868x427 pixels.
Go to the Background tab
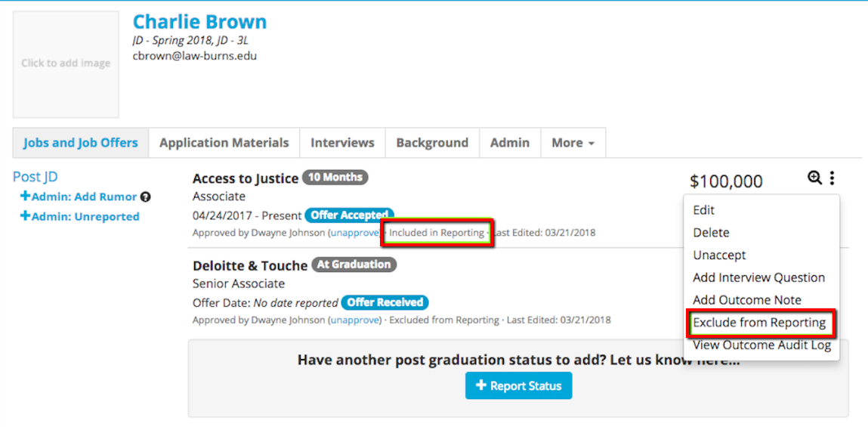[x=432, y=143]
